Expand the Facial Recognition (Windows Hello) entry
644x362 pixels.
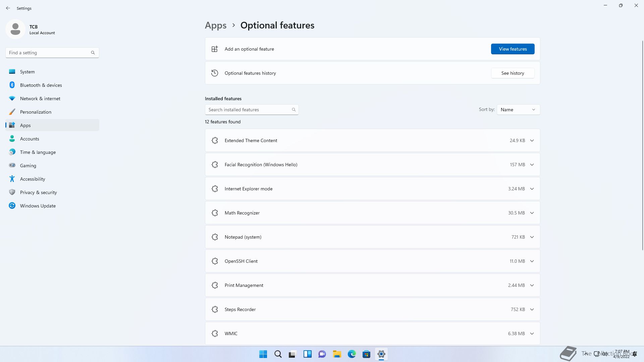(532, 165)
